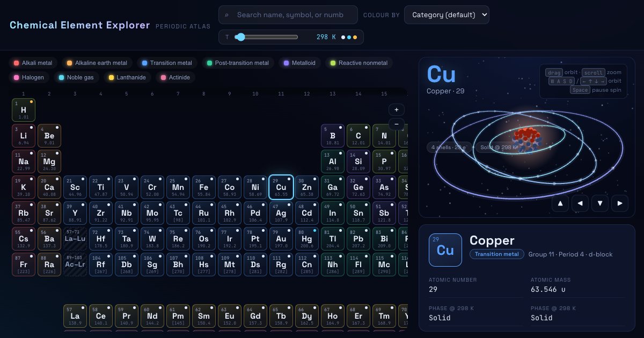Zoom out the periodic table with minus
This screenshot has height=338, width=644.
tap(397, 124)
